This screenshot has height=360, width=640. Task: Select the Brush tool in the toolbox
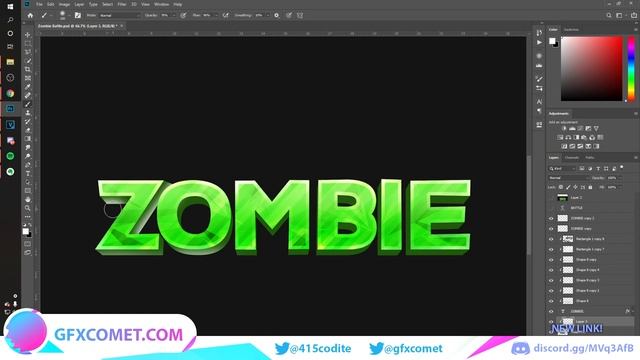[x=28, y=104]
